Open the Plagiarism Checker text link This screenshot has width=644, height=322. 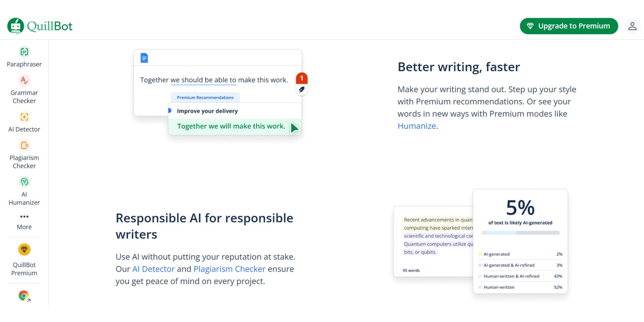click(229, 269)
